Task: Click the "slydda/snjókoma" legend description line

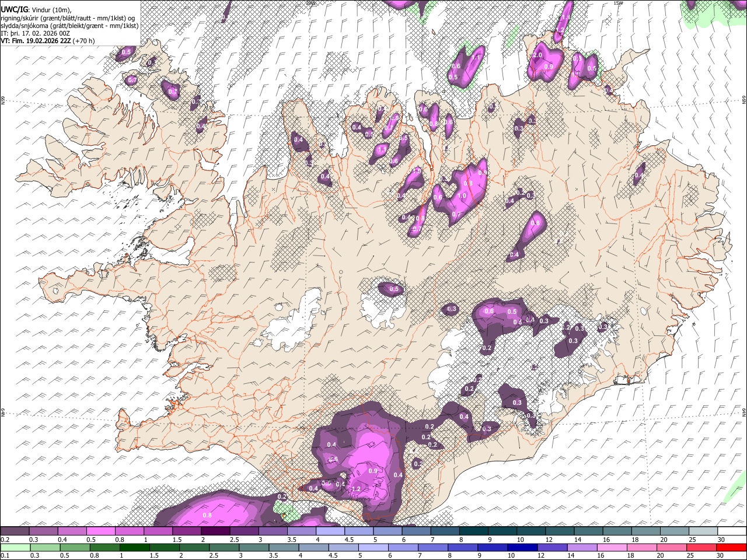Action: (69, 25)
